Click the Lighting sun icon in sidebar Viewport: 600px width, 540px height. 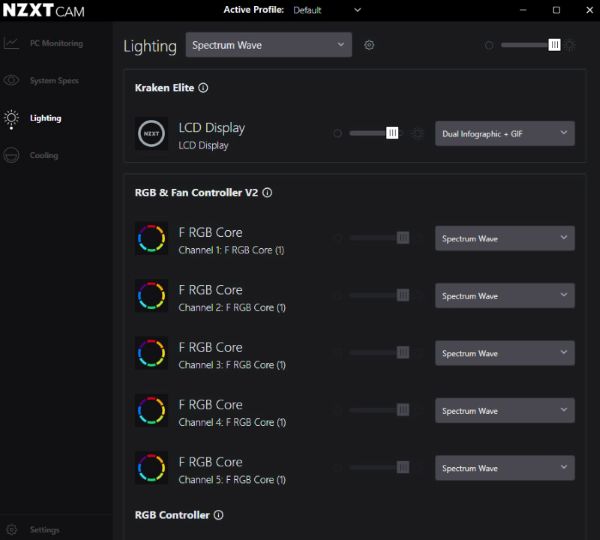pyautogui.click(x=11, y=119)
